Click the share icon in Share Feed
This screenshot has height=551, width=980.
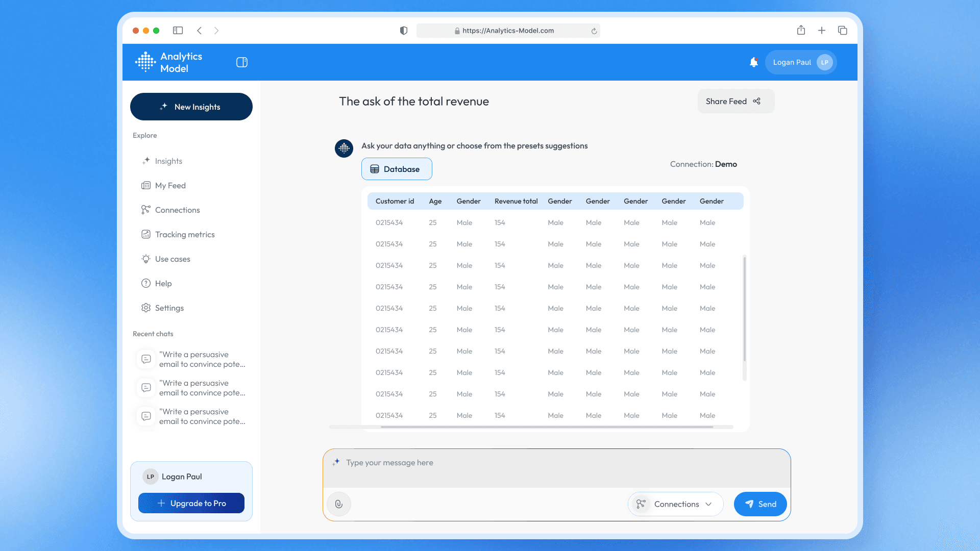(x=757, y=102)
